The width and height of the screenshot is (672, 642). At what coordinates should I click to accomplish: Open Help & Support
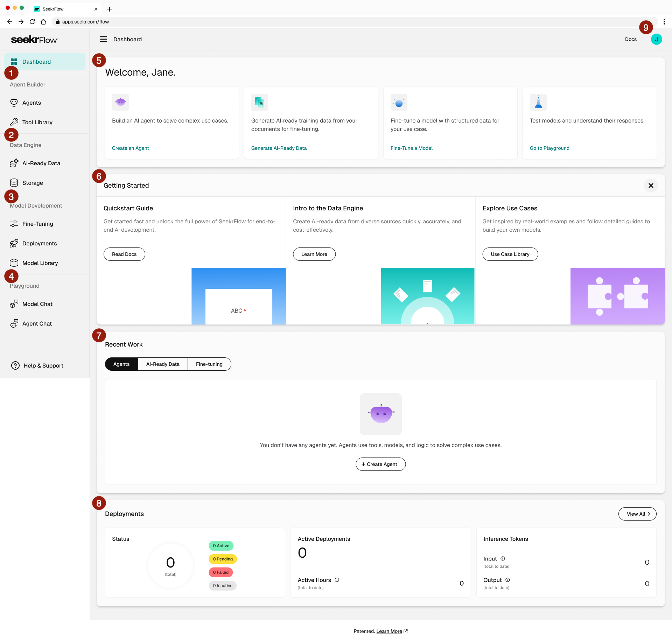(x=15, y=365)
